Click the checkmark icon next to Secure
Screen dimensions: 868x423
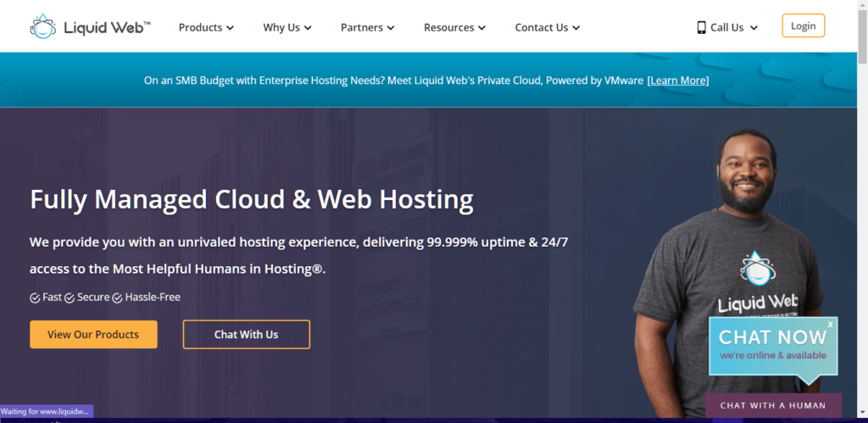tap(70, 298)
